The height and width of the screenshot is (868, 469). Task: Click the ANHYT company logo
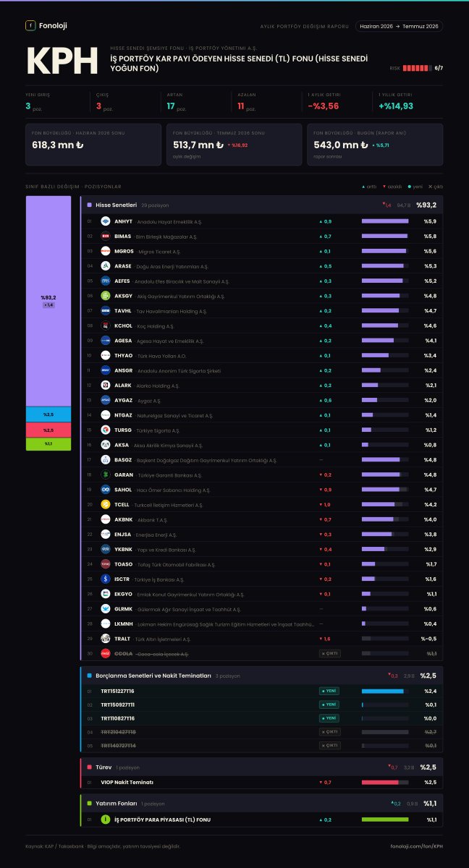pos(105,221)
